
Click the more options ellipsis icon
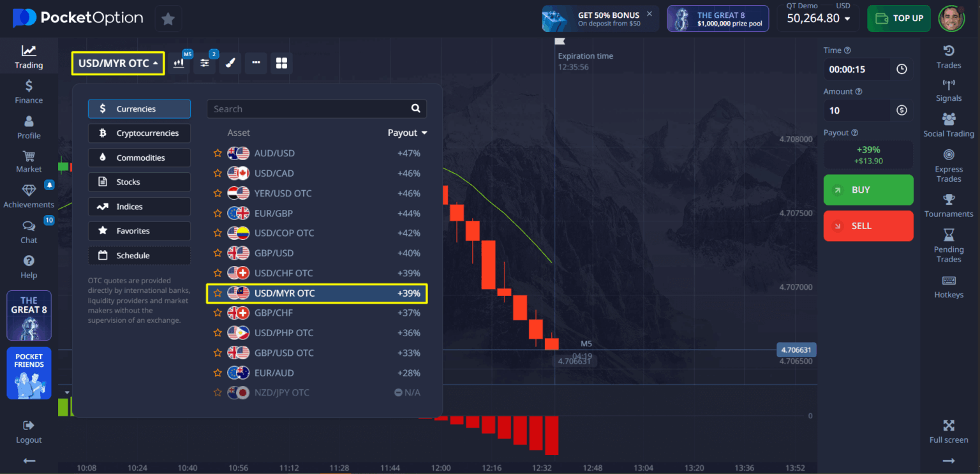click(256, 63)
